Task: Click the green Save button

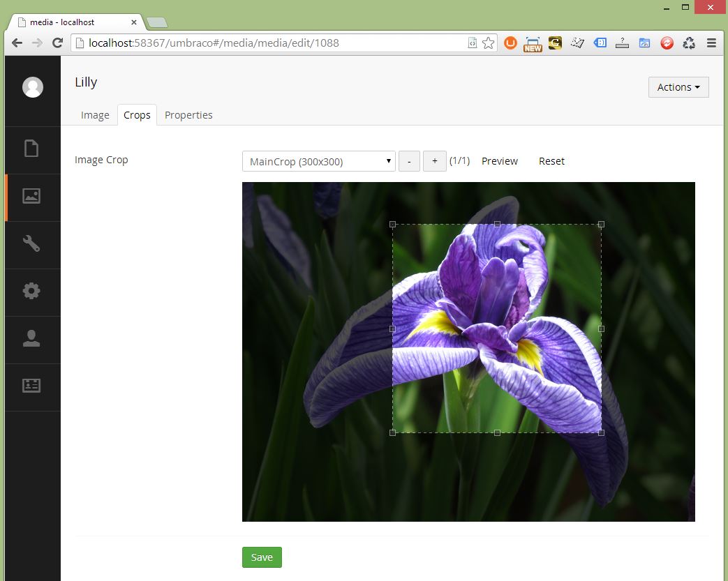Action: click(262, 557)
